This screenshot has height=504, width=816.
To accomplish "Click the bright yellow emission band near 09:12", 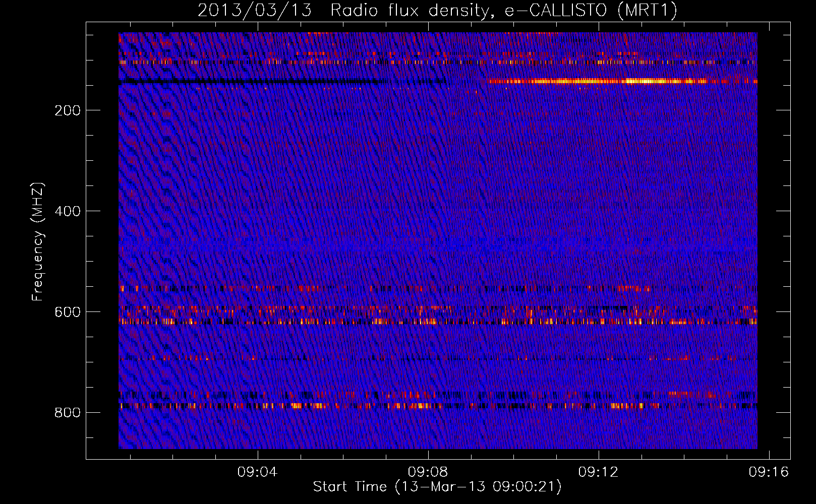I will point(622,81).
